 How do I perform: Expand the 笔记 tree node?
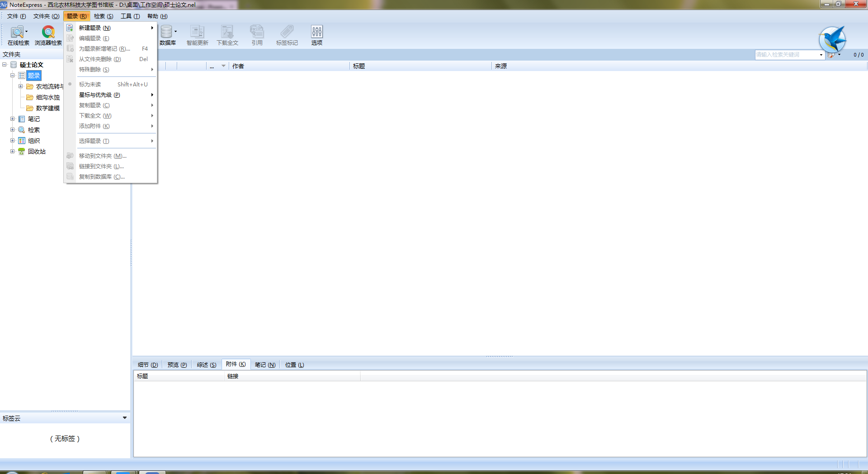13,119
